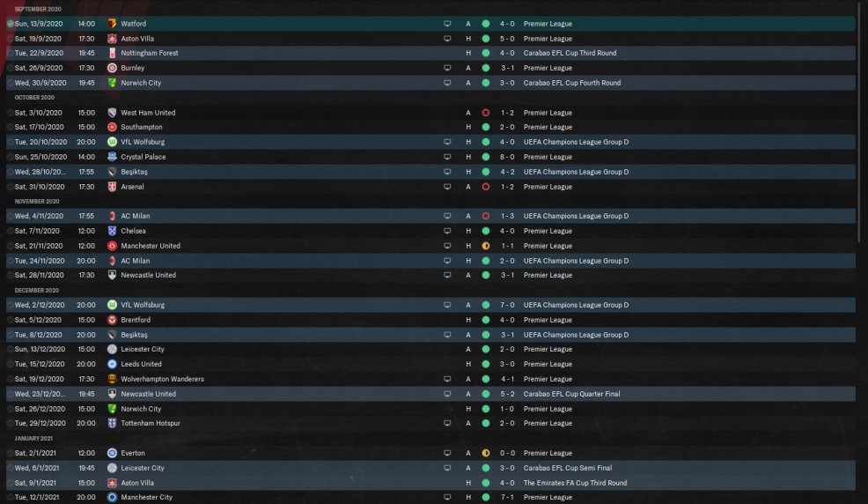The image size is (868, 504).
Task: Open the Brentford team link
Action: click(x=136, y=320)
